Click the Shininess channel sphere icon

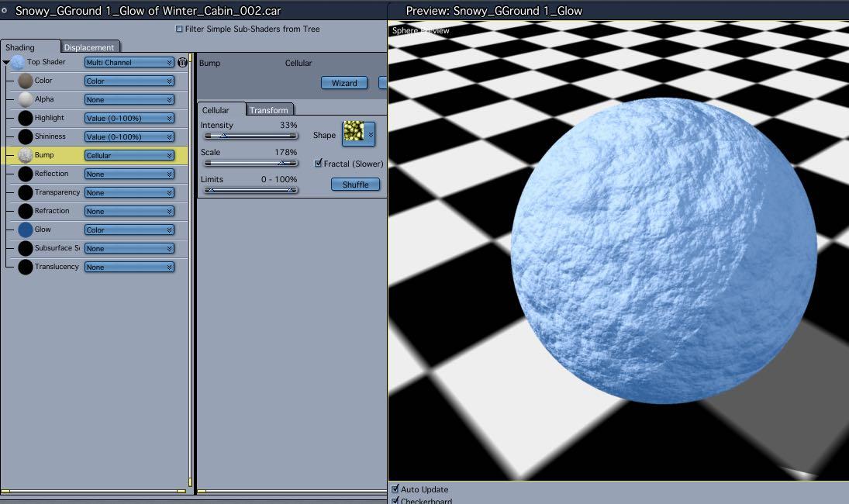pyautogui.click(x=26, y=137)
